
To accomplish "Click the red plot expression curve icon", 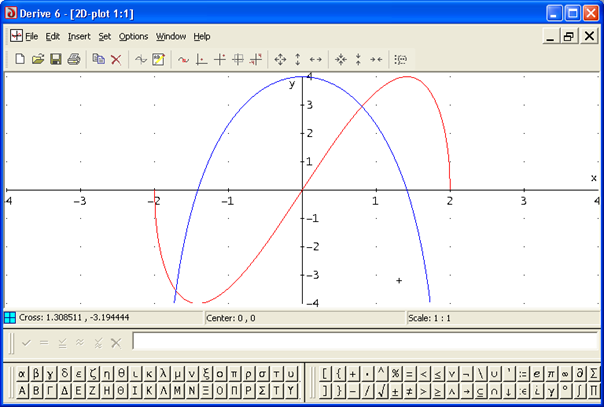I will 183,60.
